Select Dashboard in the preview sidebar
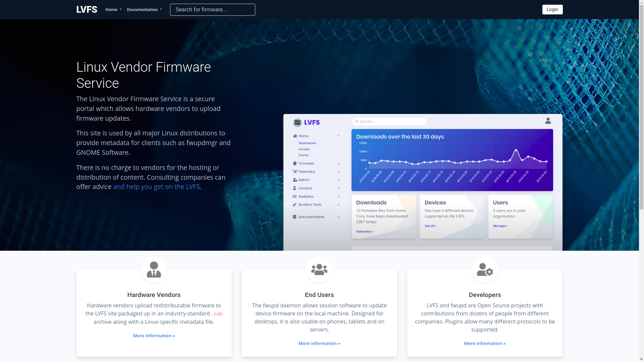Viewport: 644px width, 362px height. coord(307,143)
